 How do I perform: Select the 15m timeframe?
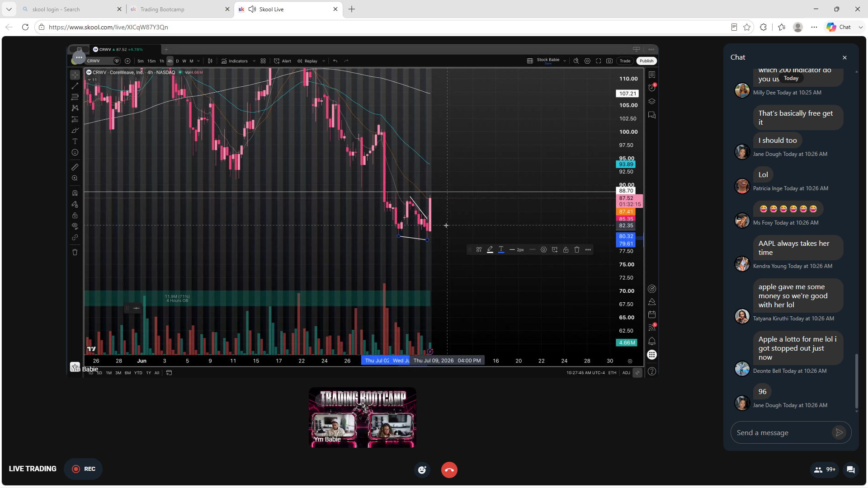pos(151,61)
